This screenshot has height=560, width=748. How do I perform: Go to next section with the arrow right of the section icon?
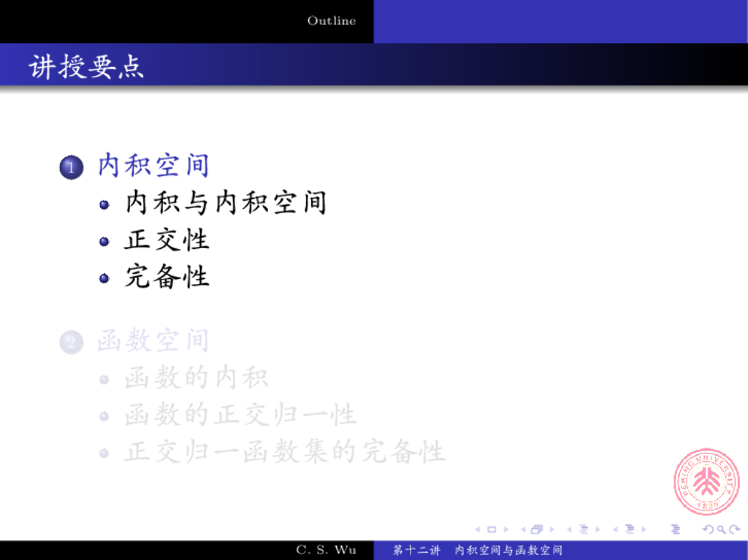coord(644,529)
